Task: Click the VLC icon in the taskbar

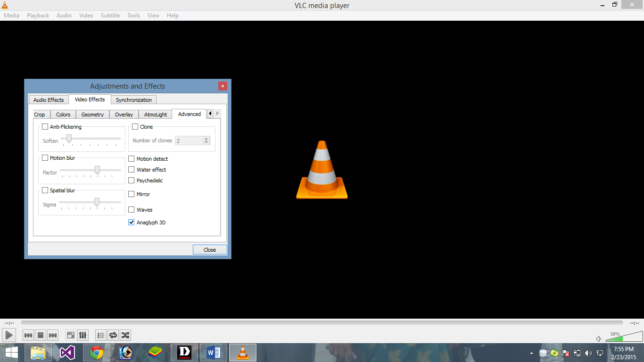Action: coord(243,353)
